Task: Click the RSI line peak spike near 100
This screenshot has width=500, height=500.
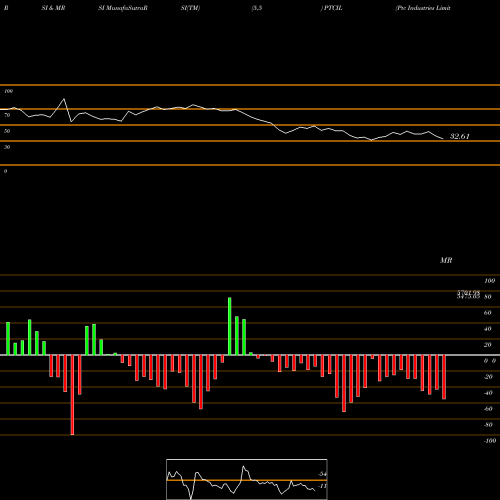Action: click(64, 99)
